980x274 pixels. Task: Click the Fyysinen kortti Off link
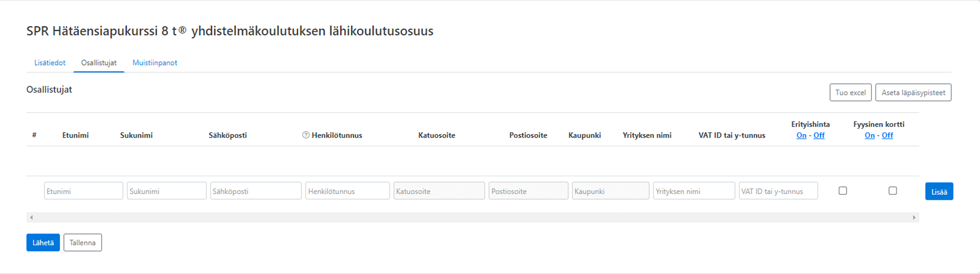[x=887, y=135]
